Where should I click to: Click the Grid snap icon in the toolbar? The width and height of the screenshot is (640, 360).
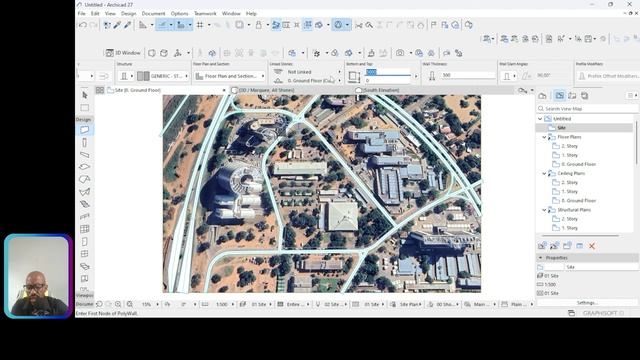point(200,25)
